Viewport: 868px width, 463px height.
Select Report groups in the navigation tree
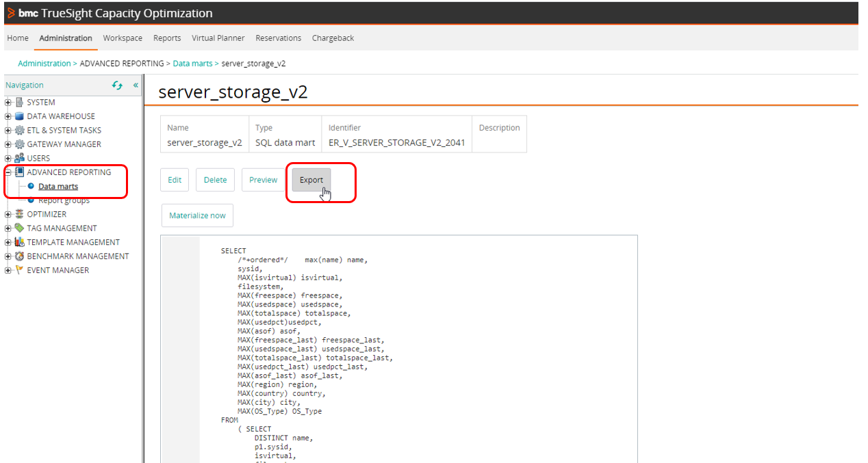point(64,200)
